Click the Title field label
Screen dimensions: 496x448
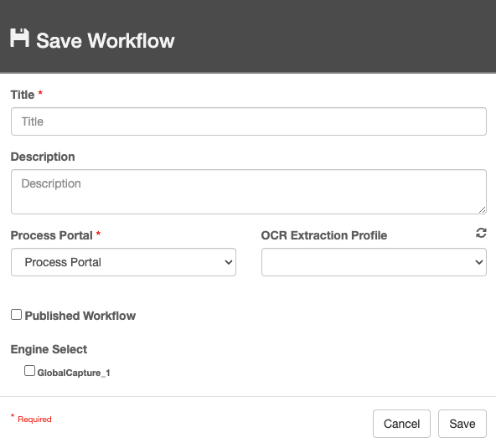pos(23,95)
